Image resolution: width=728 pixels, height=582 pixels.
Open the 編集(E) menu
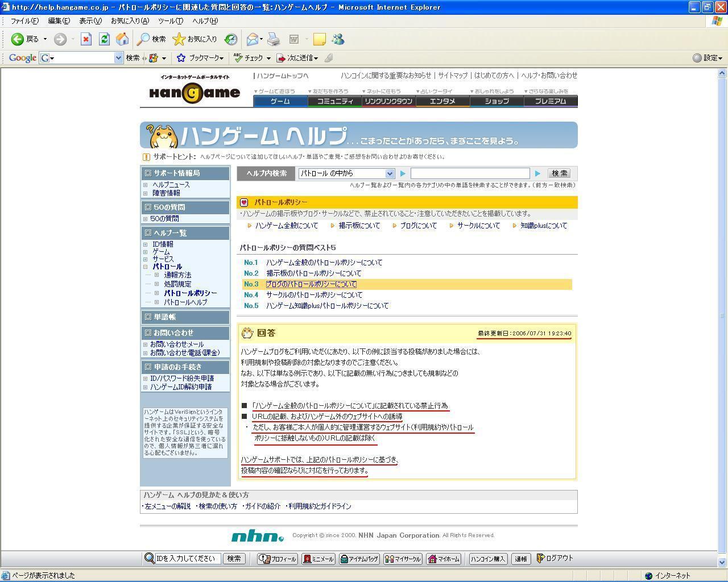[x=59, y=21]
